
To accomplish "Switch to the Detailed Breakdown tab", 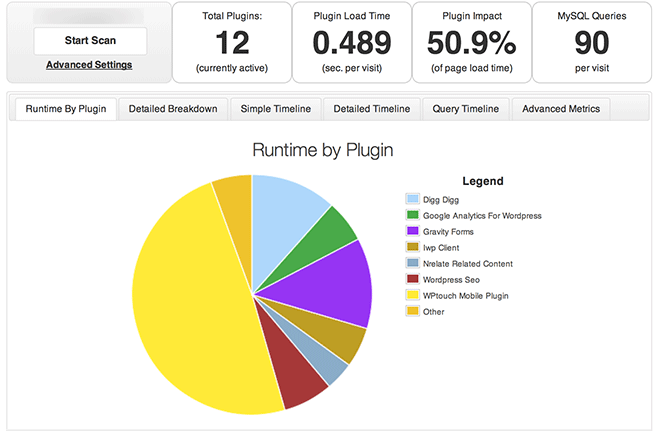I will (173, 109).
